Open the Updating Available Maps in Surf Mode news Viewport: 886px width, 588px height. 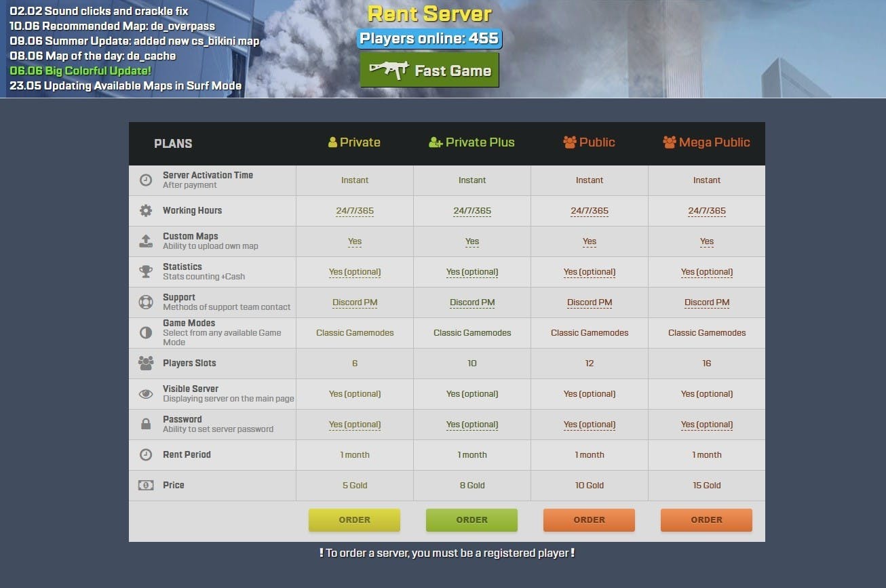tap(126, 86)
